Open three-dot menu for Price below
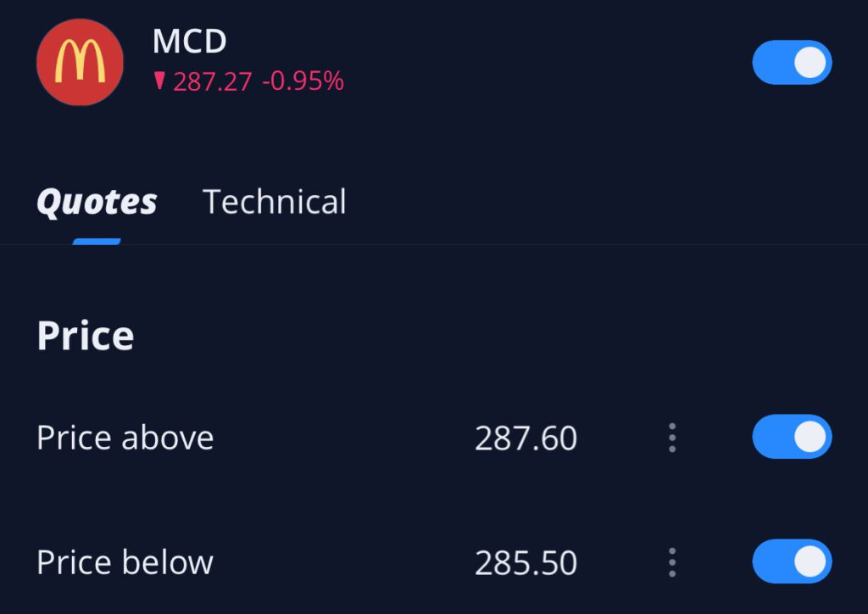 672,562
